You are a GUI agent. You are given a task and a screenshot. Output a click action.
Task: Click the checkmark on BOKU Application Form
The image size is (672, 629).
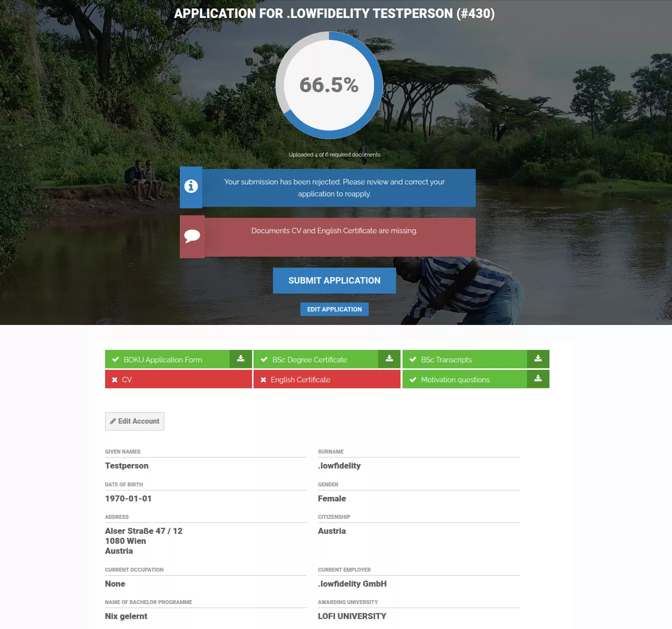(115, 359)
